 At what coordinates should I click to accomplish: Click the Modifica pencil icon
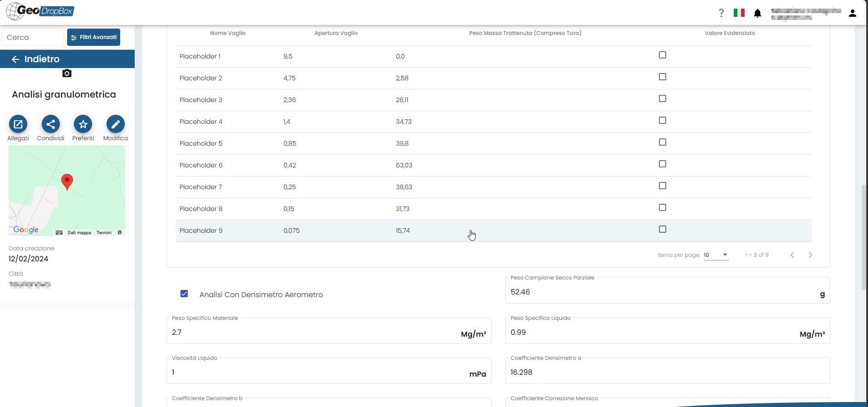(116, 124)
